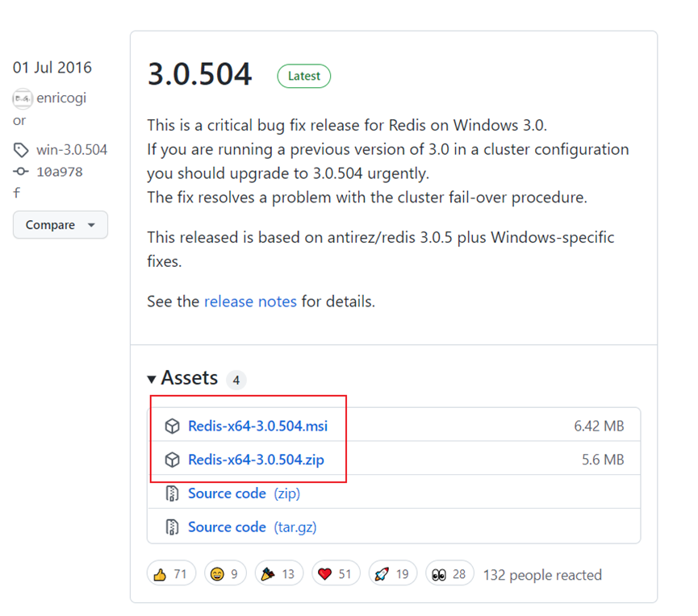Viewport: 698px width, 616px height.
Task: Click file icon next to Source code (zip)
Action: point(172,493)
